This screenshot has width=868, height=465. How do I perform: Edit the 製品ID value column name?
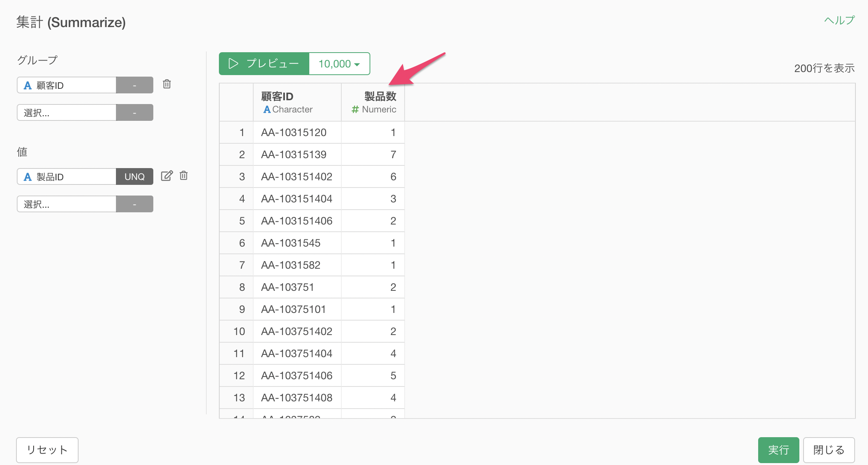click(x=167, y=176)
